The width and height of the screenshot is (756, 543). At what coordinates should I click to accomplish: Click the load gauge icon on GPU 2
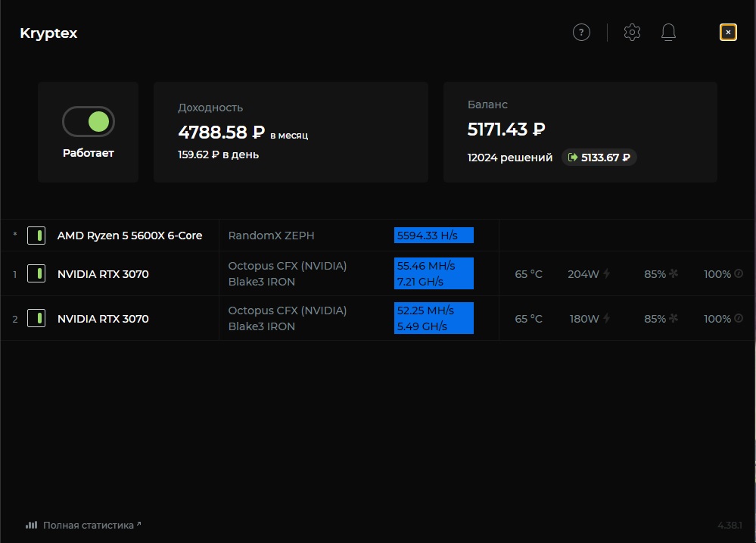[739, 319]
